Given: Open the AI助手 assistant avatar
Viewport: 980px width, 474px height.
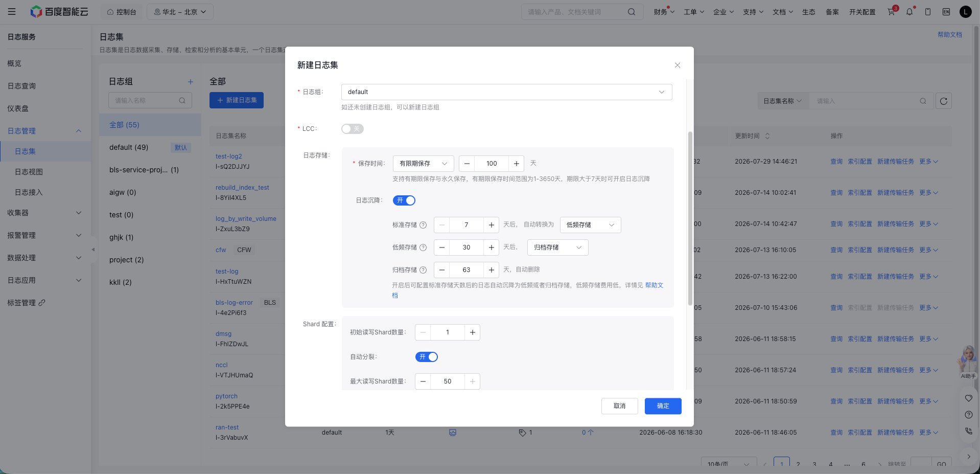Looking at the screenshot, I should (968, 362).
